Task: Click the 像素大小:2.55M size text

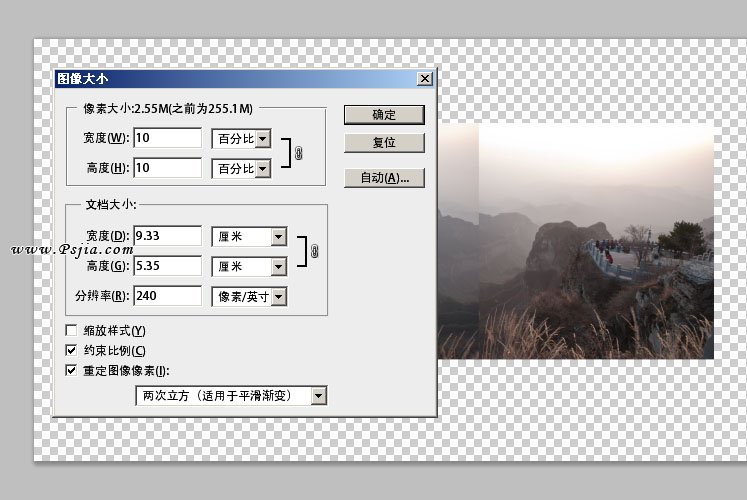Action: [168, 109]
